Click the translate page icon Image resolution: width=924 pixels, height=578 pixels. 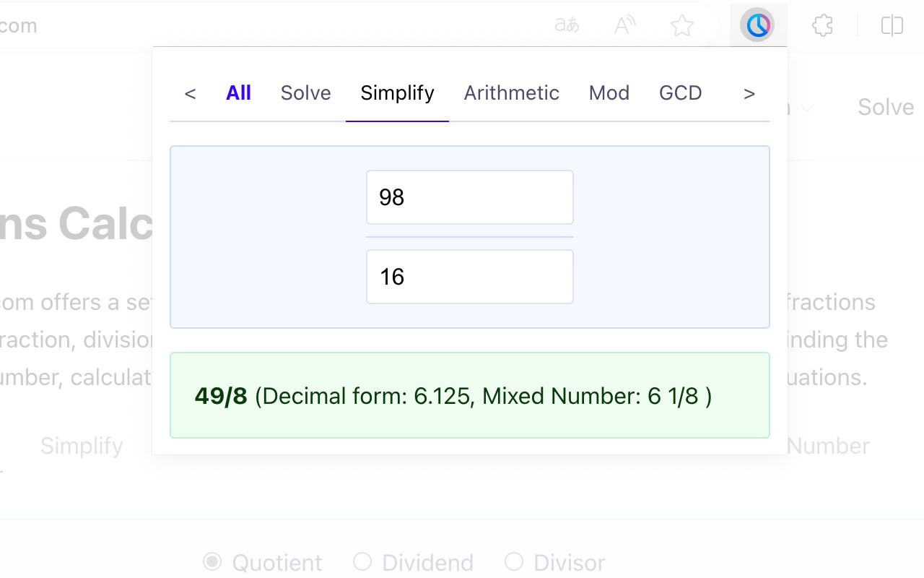[567, 26]
